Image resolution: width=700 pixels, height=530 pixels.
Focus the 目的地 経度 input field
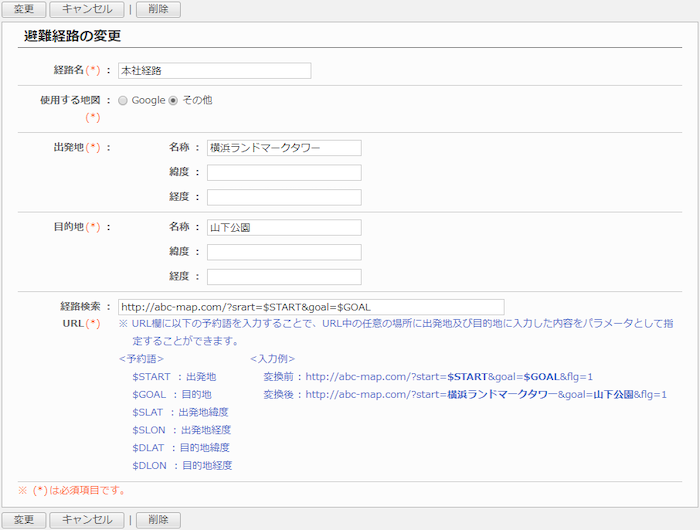284,277
